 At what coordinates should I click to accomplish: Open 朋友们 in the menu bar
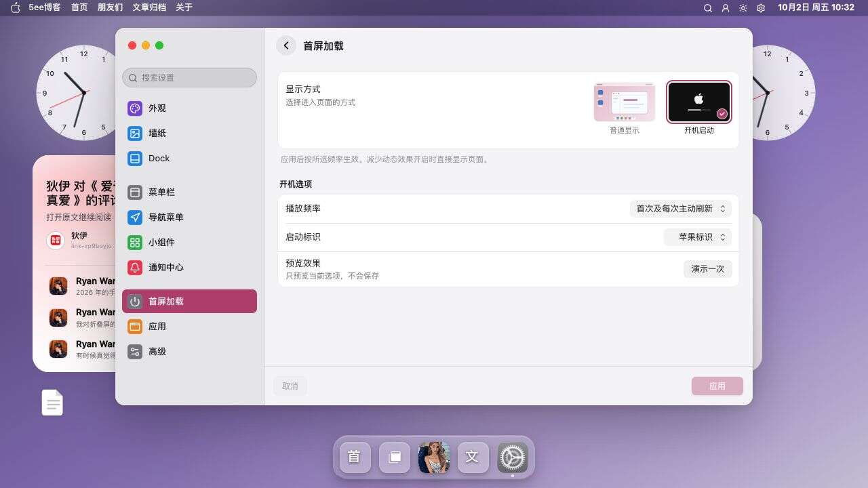[110, 7]
